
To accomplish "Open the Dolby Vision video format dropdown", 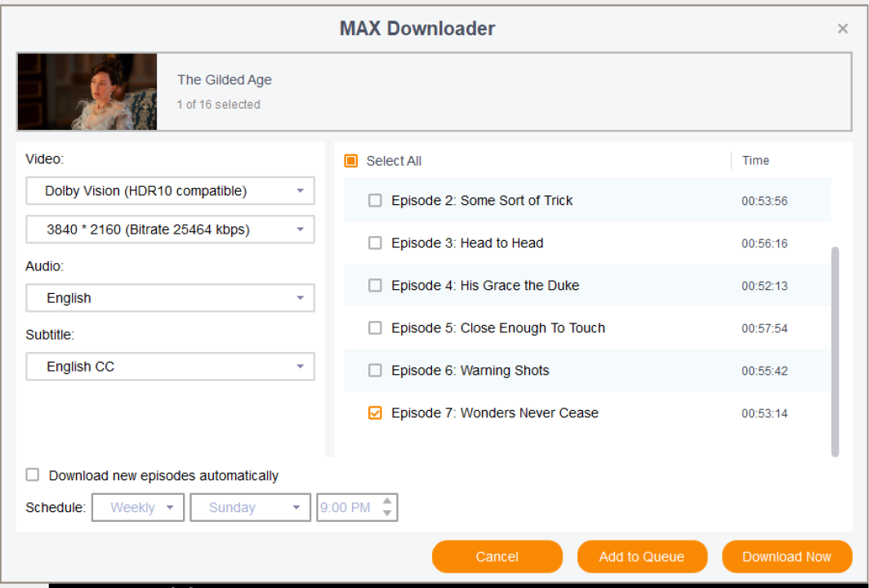I will (170, 190).
